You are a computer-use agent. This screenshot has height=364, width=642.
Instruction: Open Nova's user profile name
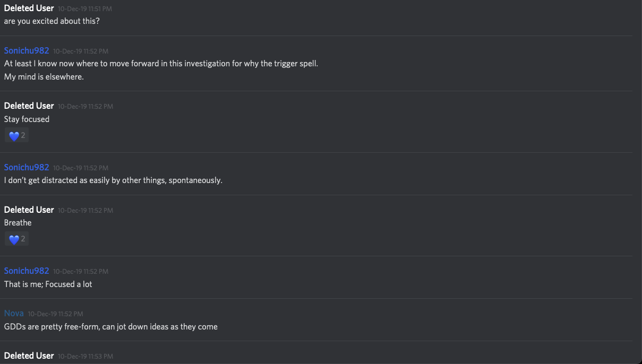click(x=14, y=313)
